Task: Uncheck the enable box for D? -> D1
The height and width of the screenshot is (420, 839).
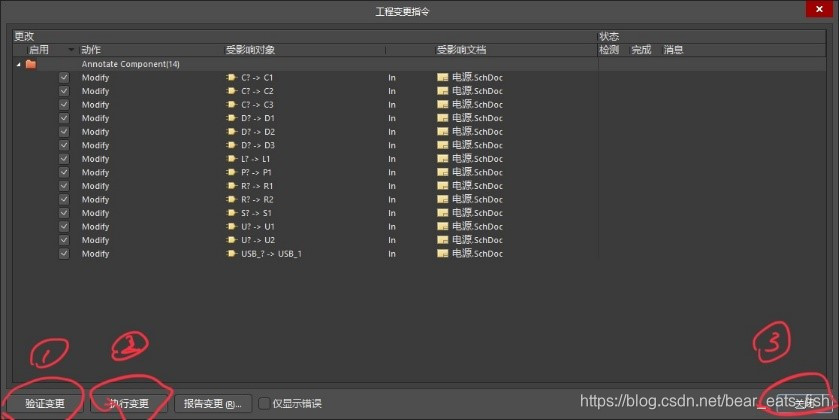Action: tap(64, 118)
